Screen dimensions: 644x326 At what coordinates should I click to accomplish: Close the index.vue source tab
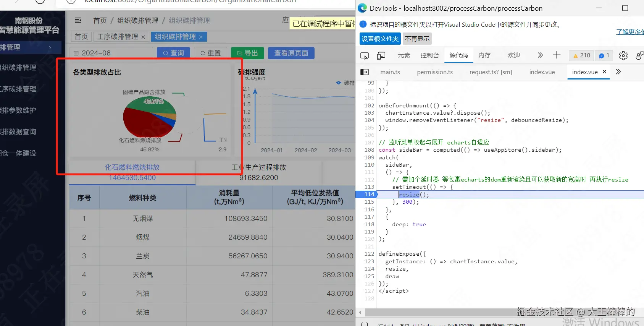[x=604, y=71]
